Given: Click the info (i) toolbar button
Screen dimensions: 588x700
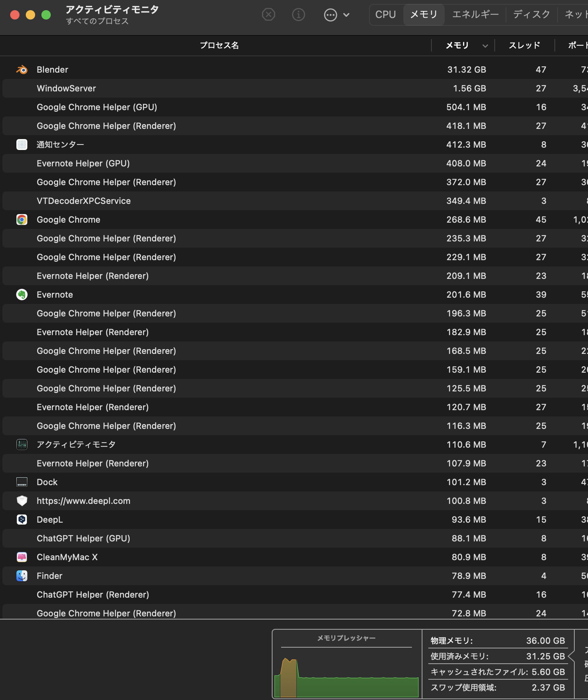Looking at the screenshot, I should [x=299, y=15].
